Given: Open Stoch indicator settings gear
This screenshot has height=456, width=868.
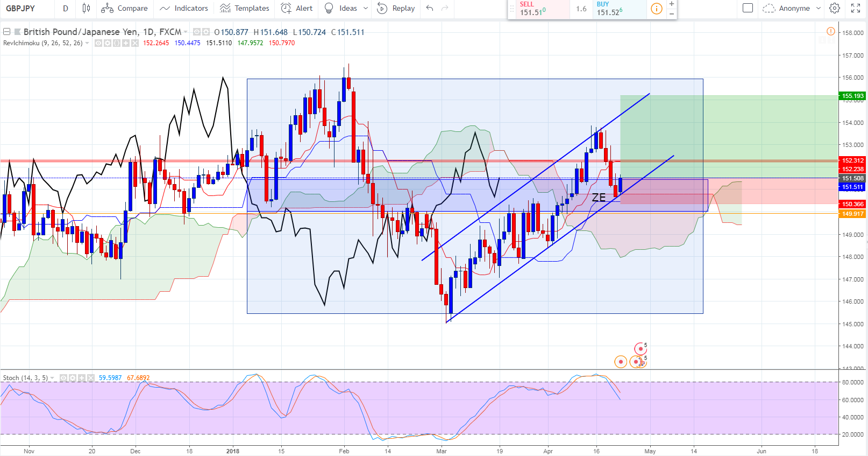Looking at the screenshot, I should coord(73,378).
